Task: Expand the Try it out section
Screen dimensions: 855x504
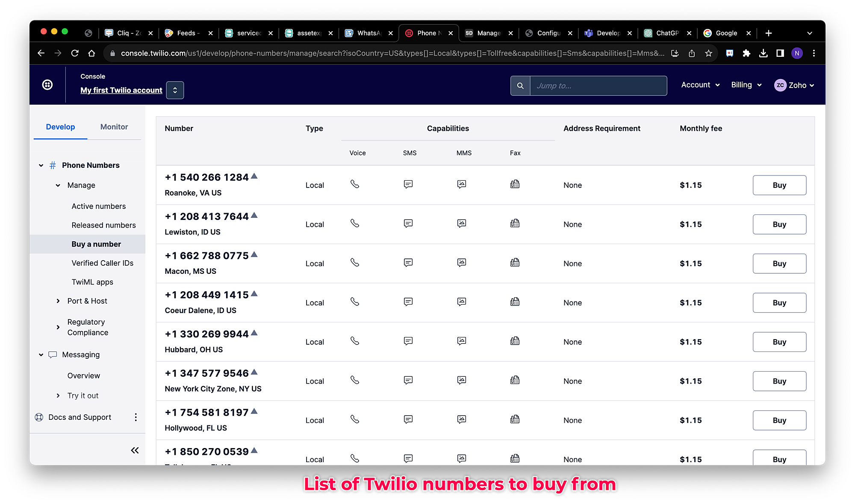Action: pyautogui.click(x=58, y=396)
